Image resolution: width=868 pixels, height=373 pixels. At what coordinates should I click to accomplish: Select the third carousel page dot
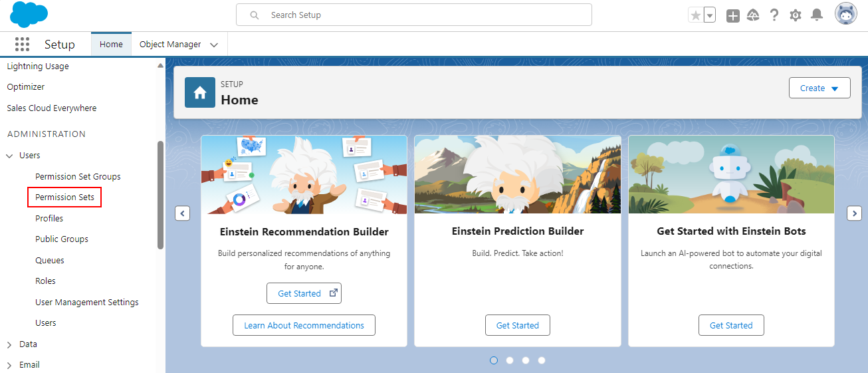click(x=526, y=360)
